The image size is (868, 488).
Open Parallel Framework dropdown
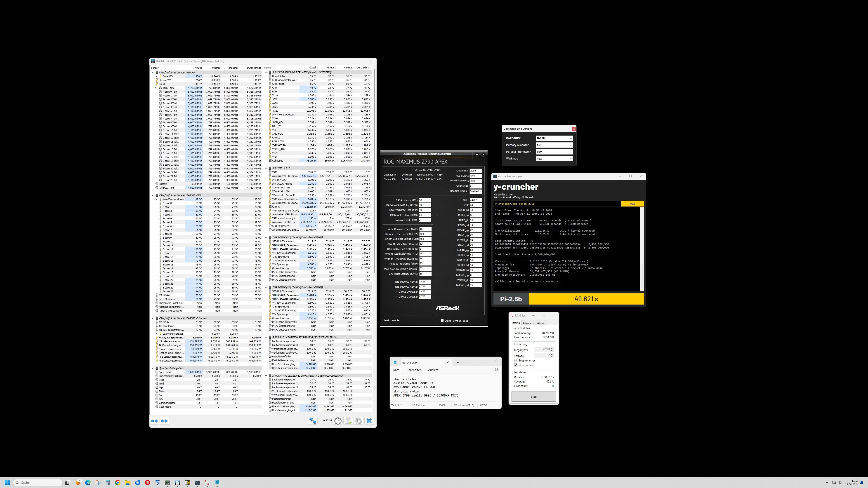554,152
